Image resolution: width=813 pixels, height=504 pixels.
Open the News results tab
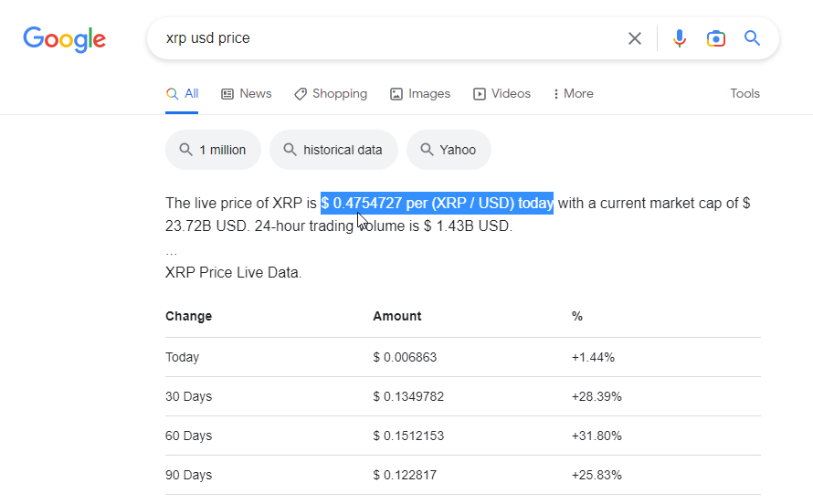click(255, 94)
